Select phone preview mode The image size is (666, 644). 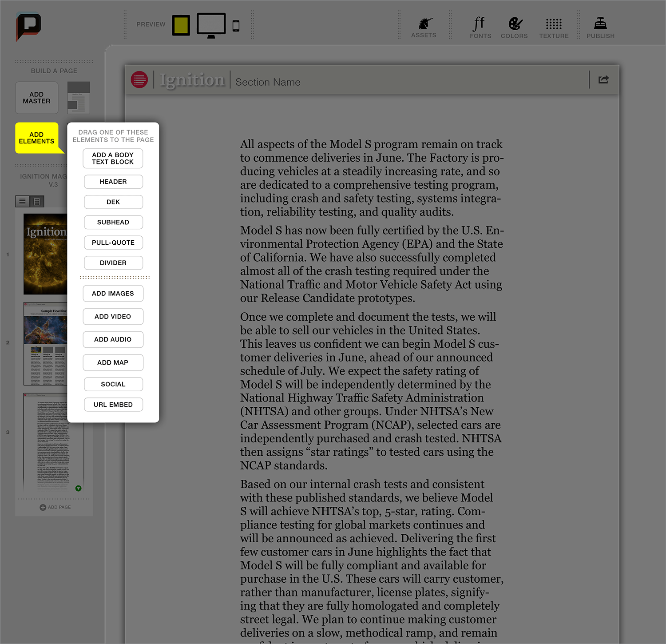click(x=236, y=26)
